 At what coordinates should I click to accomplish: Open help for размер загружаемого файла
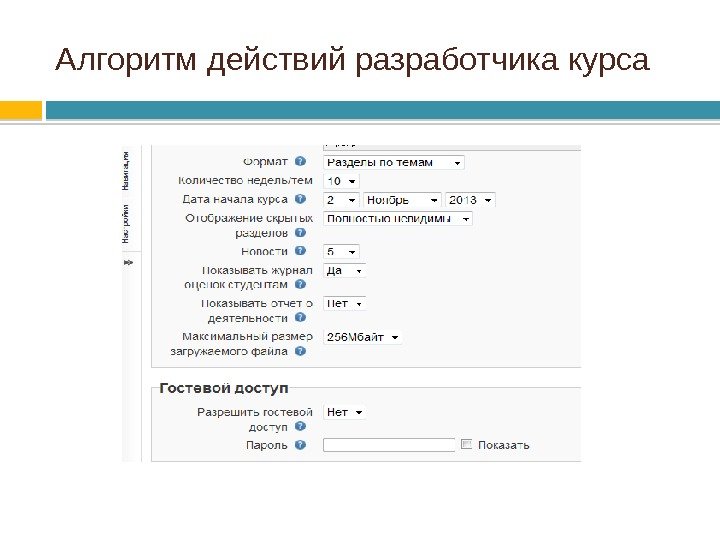pos(300,351)
